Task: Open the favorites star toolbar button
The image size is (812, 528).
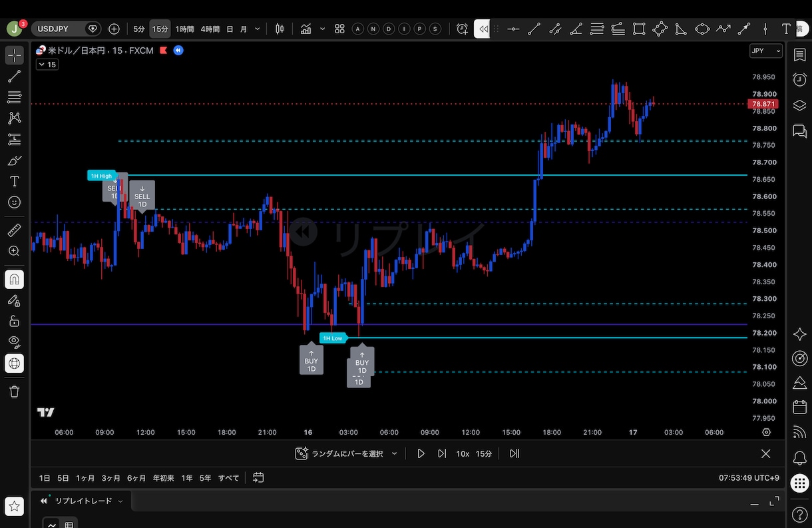Action: click(14, 507)
